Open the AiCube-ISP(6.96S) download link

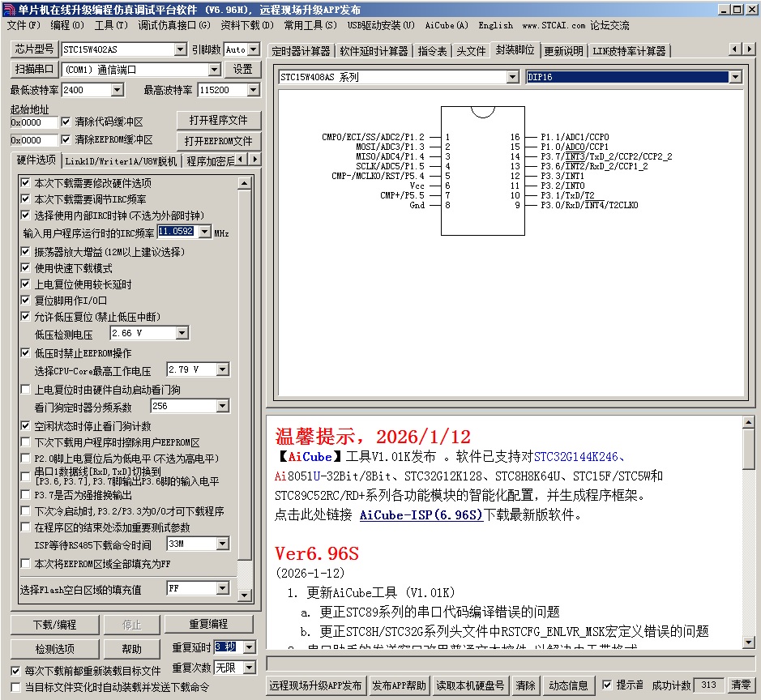coord(421,514)
